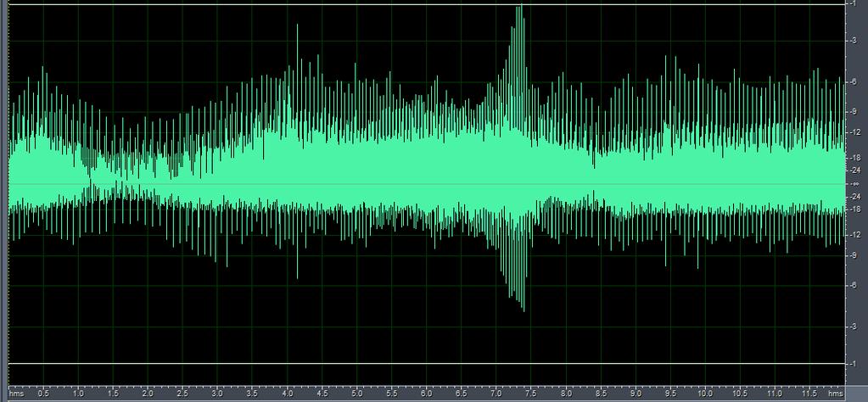This screenshot has height=402, width=868.
Task: Select the 8.0 time ruler label
Action: click(566, 394)
